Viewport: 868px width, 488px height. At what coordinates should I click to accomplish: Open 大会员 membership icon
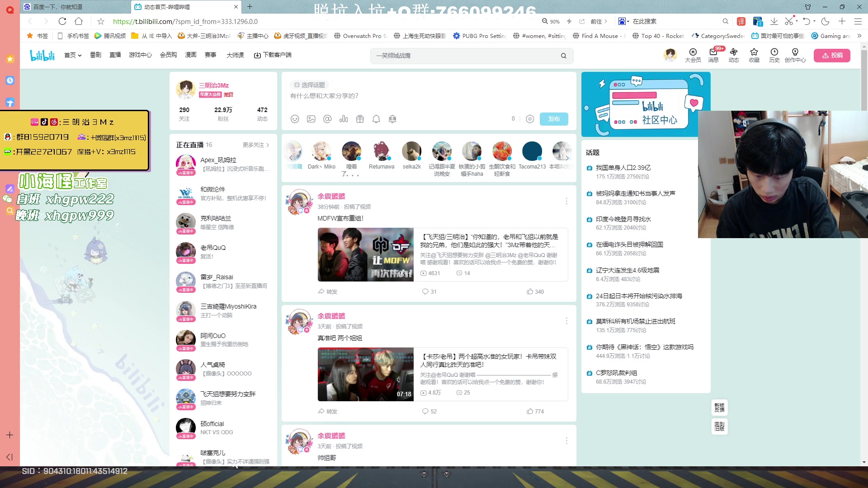[x=693, y=55]
